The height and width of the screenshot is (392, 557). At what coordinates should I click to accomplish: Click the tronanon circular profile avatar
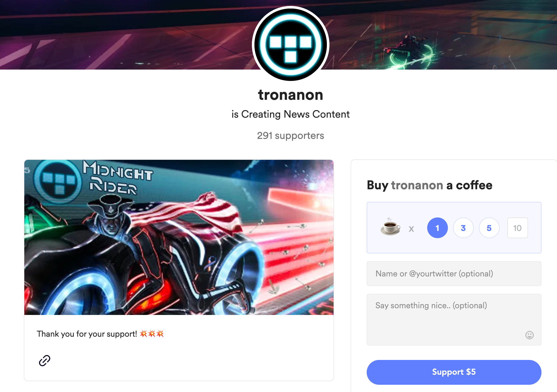[291, 43]
